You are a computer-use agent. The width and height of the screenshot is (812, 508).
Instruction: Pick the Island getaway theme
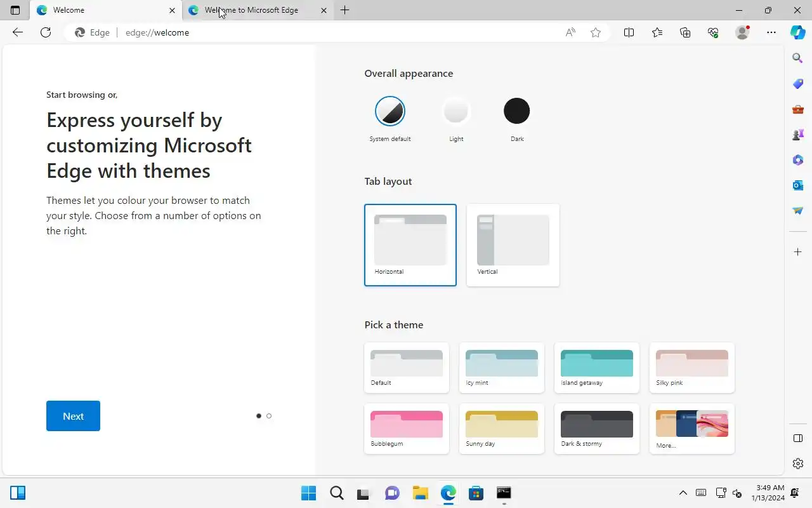[x=597, y=368]
